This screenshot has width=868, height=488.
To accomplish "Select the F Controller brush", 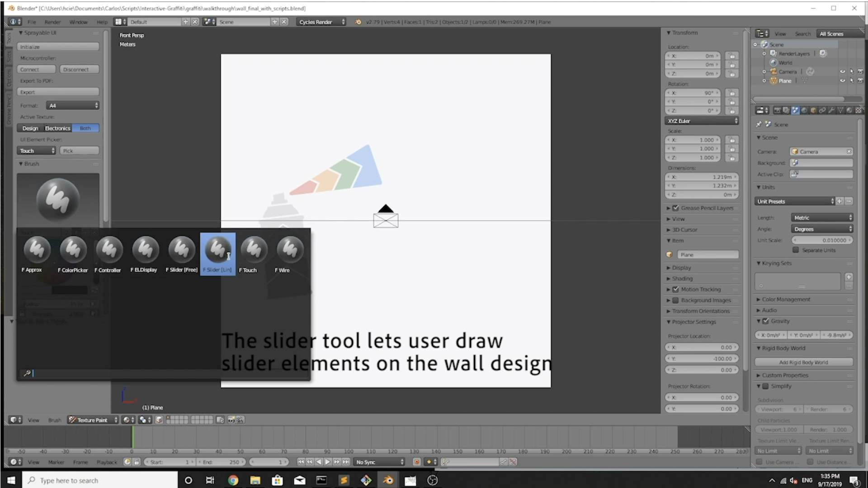I will 109,254.
